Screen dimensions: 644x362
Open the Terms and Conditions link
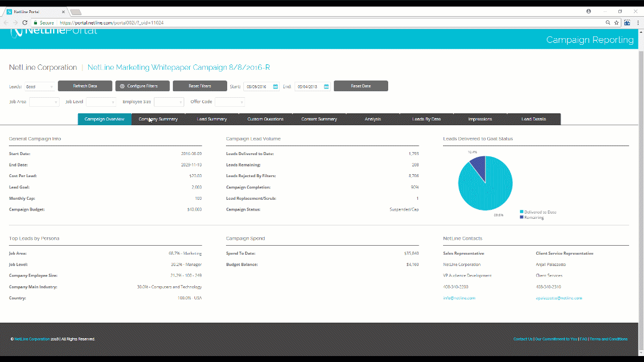point(609,339)
